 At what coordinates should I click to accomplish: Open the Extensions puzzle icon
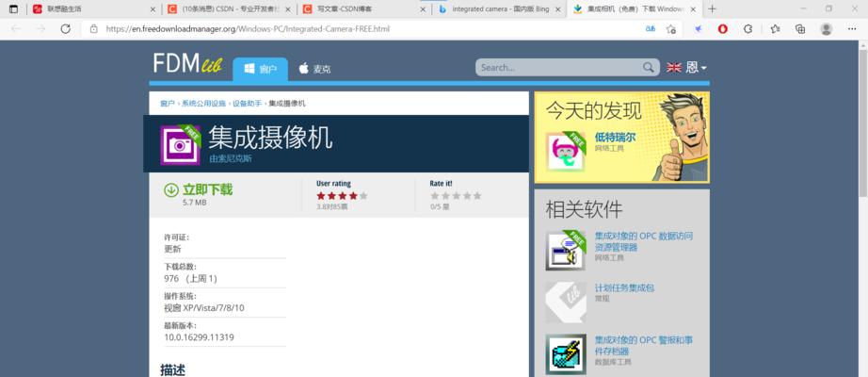pos(747,29)
